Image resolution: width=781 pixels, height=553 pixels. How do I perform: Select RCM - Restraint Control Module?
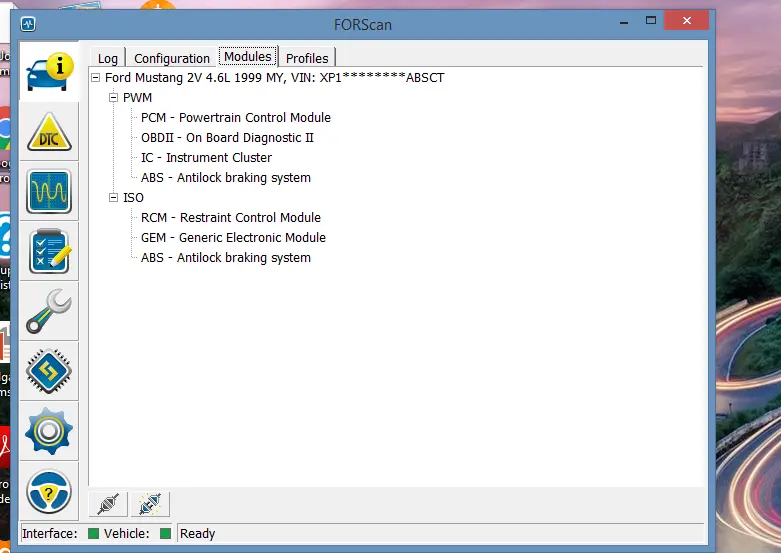click(231, 218)
